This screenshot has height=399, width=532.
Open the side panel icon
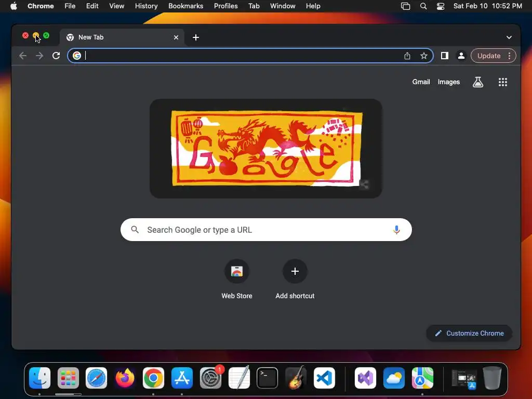(x=445, y=56)
